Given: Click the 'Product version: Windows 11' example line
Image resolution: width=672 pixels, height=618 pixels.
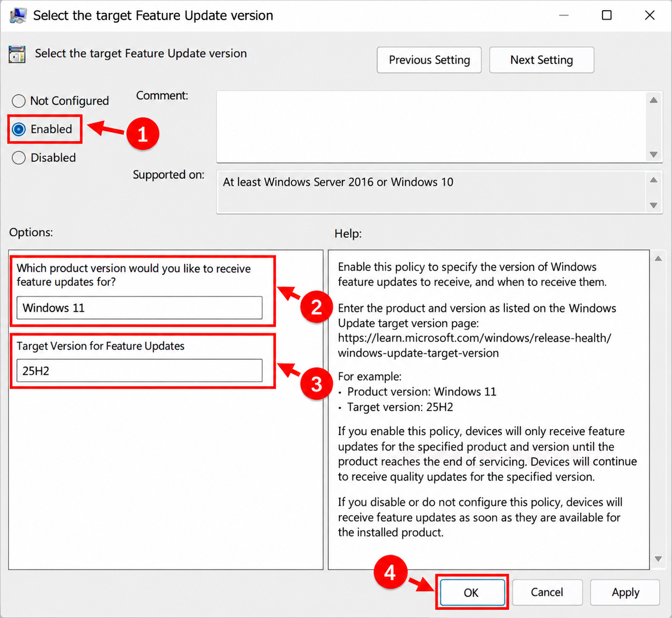Looking at the screenshot, I should pos(422,392).
